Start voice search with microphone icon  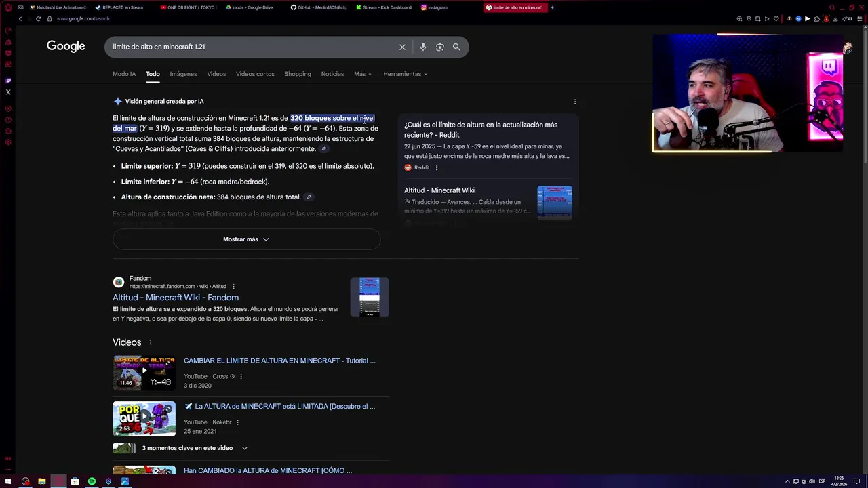pyautogui.click(x=422, y=47)
